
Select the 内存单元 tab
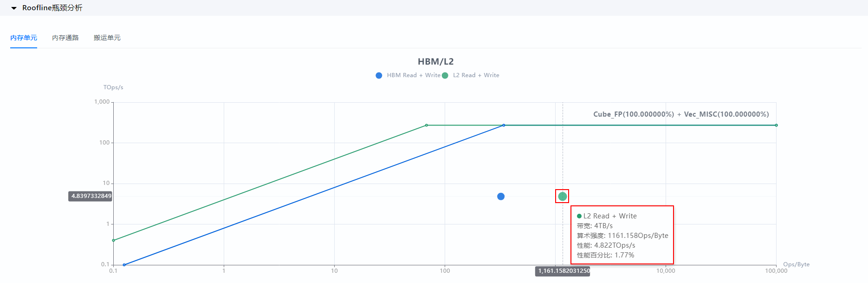click(x=24, y=38)
